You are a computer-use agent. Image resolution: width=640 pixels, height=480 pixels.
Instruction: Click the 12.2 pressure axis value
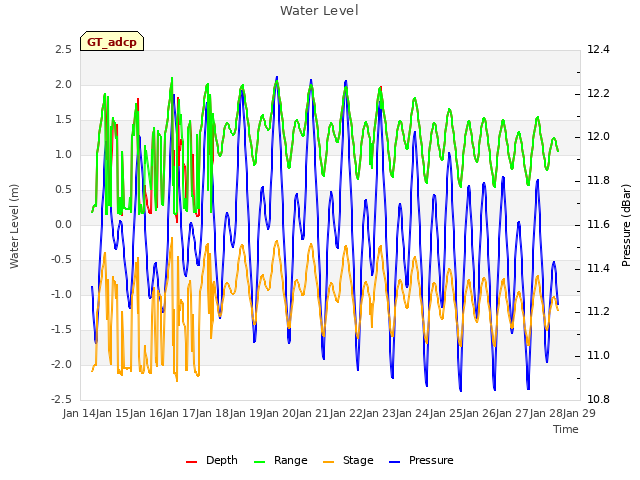tap(598, 93)
